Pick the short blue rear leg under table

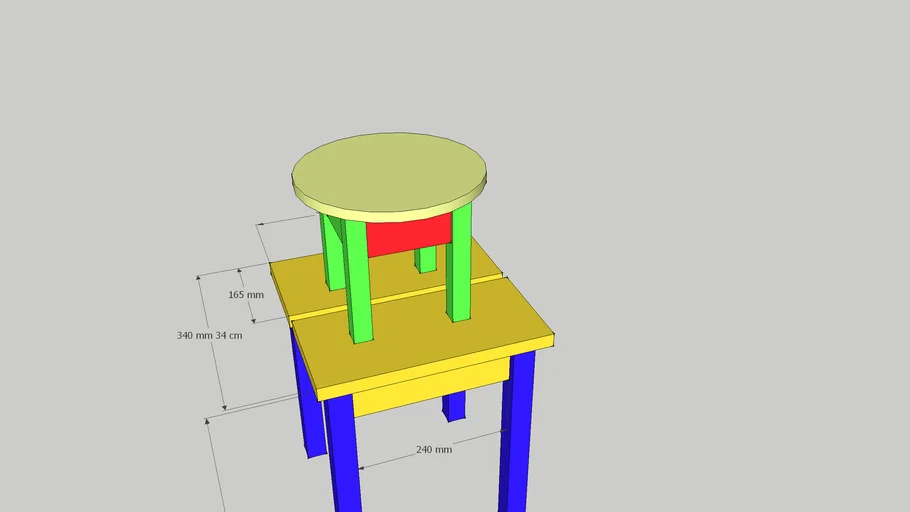(454, 405)
